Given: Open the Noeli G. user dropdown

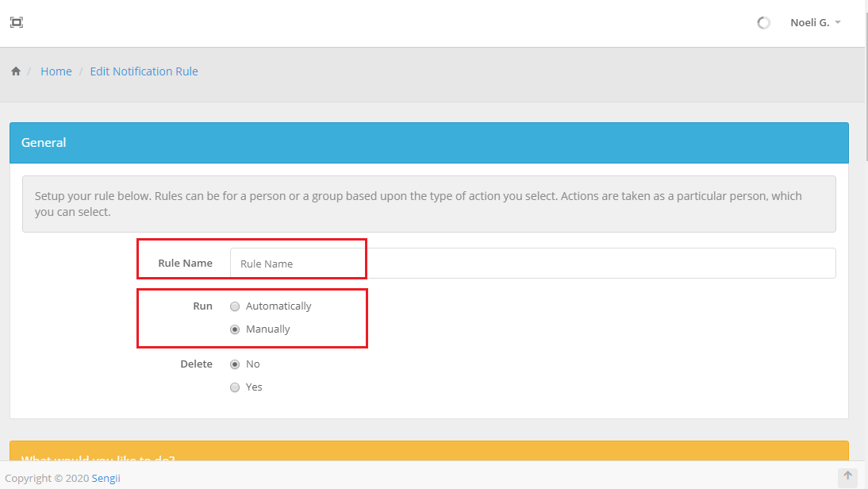Looking at the screenshot, I should [x=816, y=23].
